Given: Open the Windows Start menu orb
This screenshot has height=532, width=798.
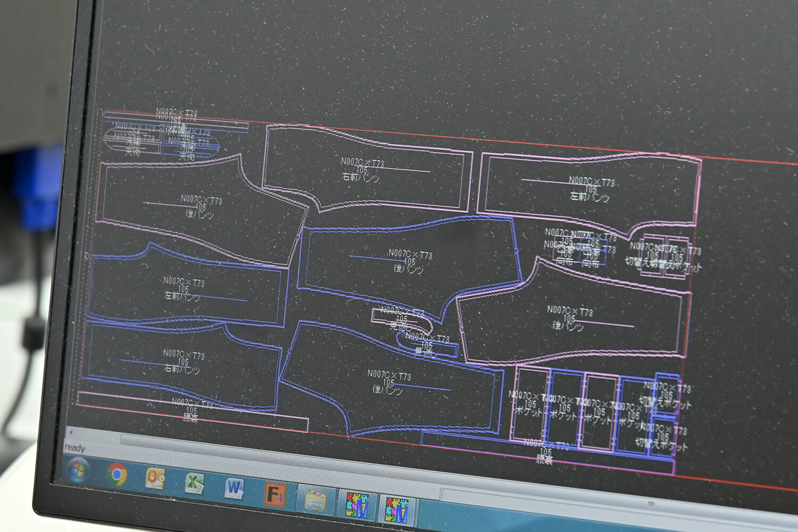Looking at the screenshot, I should 78,471.
